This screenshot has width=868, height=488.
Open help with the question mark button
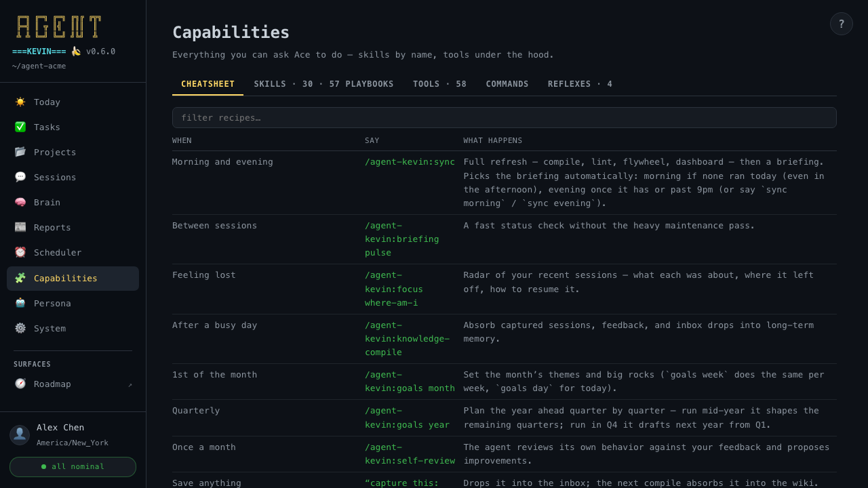[x=842, y=24]
